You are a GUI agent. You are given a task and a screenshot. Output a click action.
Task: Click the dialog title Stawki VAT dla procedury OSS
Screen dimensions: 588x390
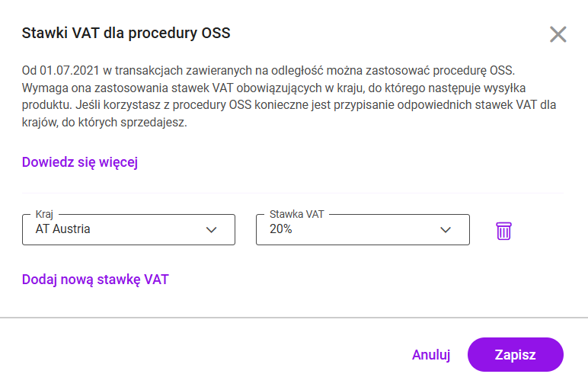[x=126, y=33]
